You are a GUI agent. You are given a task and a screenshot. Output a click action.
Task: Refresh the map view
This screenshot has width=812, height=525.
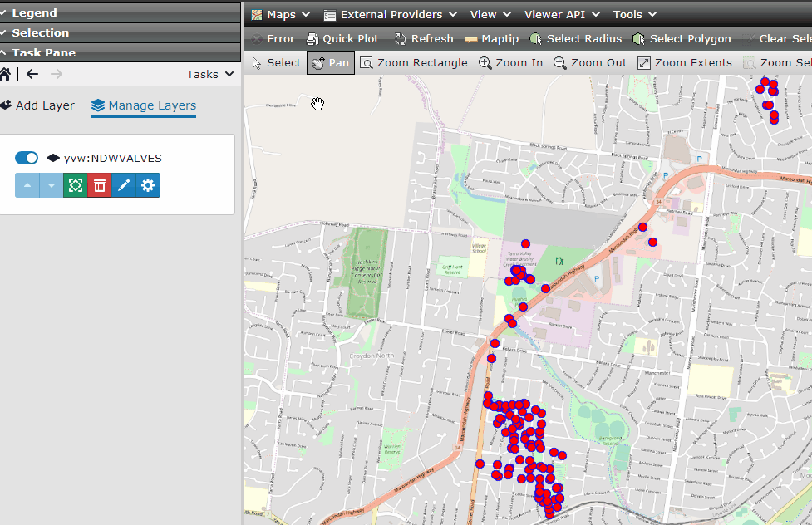[424, 38]
